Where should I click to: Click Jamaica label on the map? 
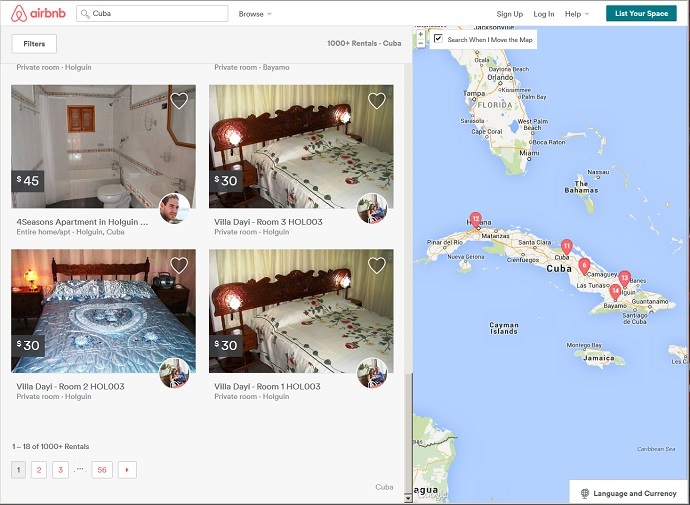click(599, 358)
